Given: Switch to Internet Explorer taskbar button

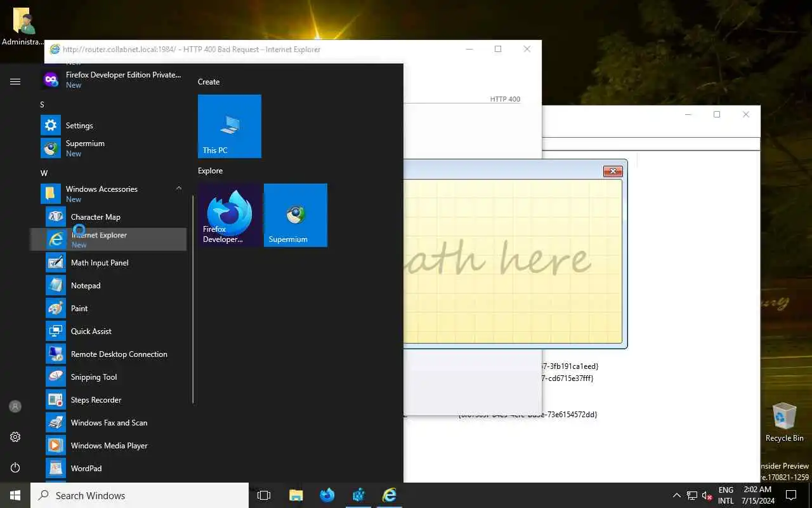Looking at the screenshot, I should click(x=390, y=495).
